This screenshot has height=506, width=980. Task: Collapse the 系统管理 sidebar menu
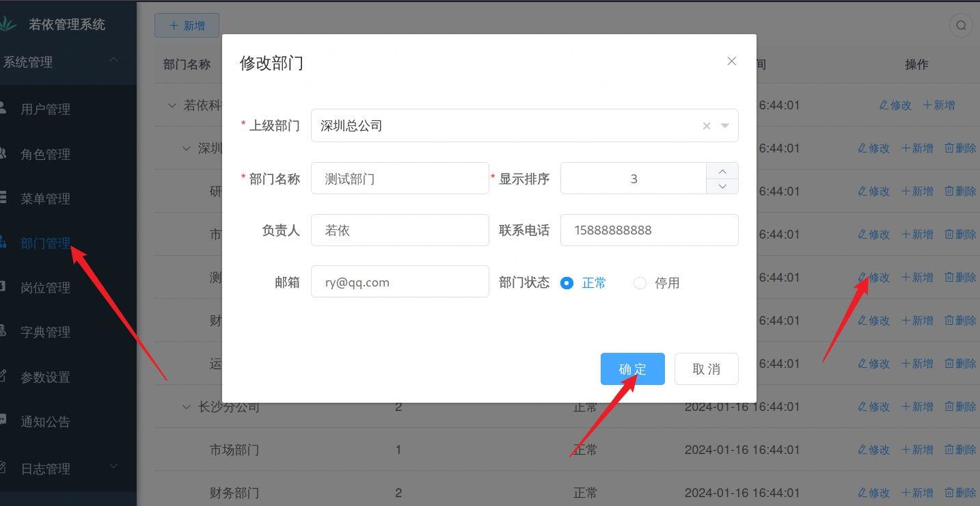click(x=113, y=62)
